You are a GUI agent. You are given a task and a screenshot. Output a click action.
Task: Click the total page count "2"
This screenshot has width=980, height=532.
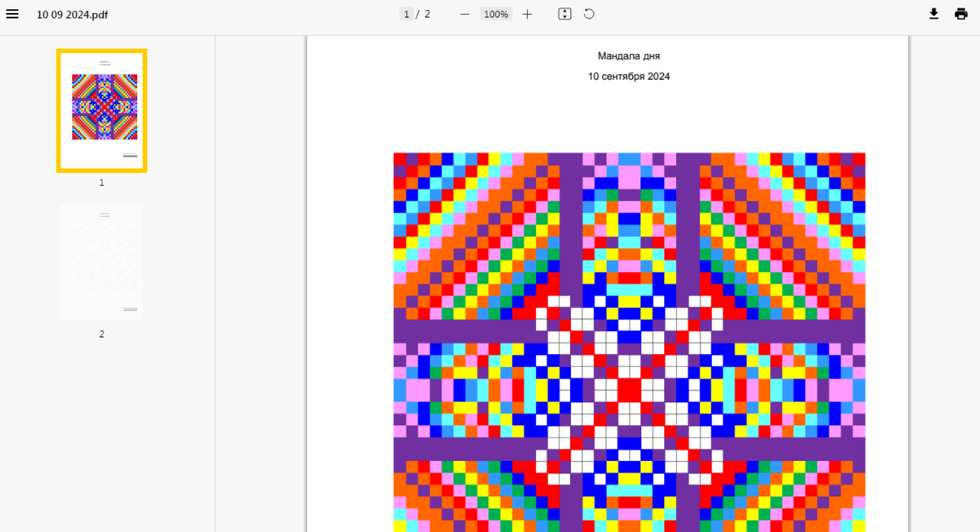point(427,14)
